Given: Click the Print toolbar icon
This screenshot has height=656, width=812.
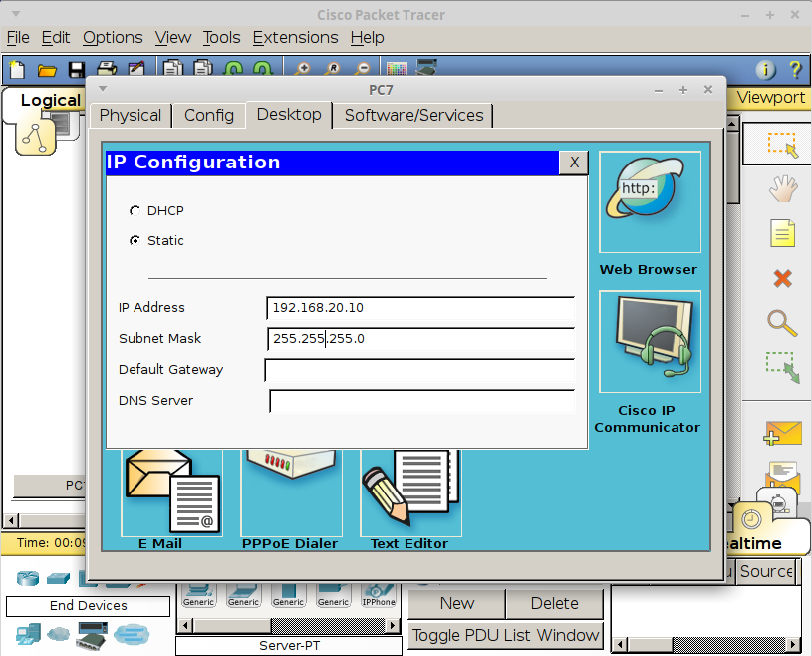Looking at the screenshot, I should tap(107, 68).
